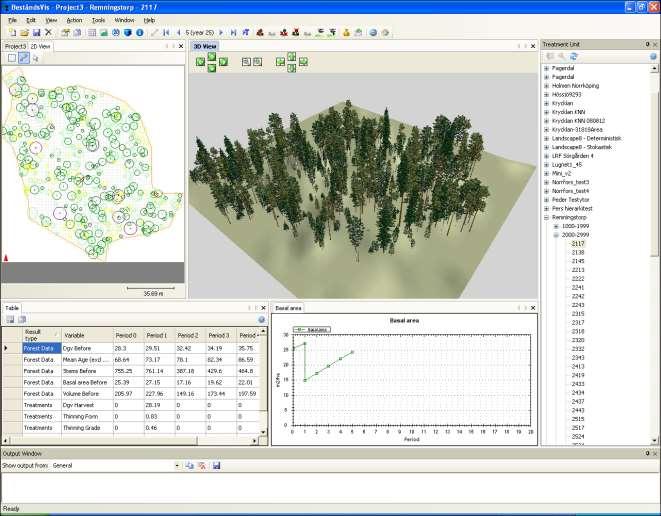The height and width of the screenshot is (516, 661).
Task: Go to first period with skip-back arrow
Action: coord(166,32)
